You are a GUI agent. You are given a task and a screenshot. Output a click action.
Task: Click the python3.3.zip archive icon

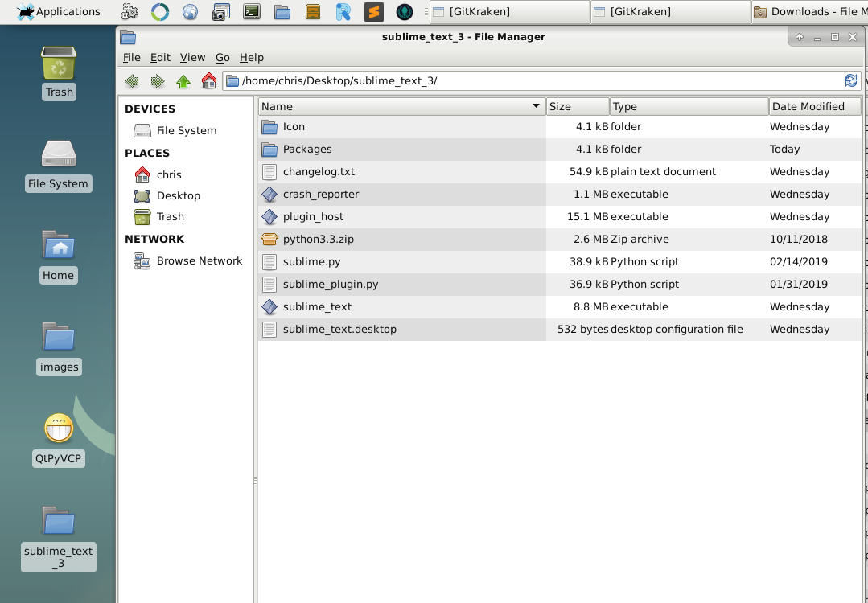269,240
